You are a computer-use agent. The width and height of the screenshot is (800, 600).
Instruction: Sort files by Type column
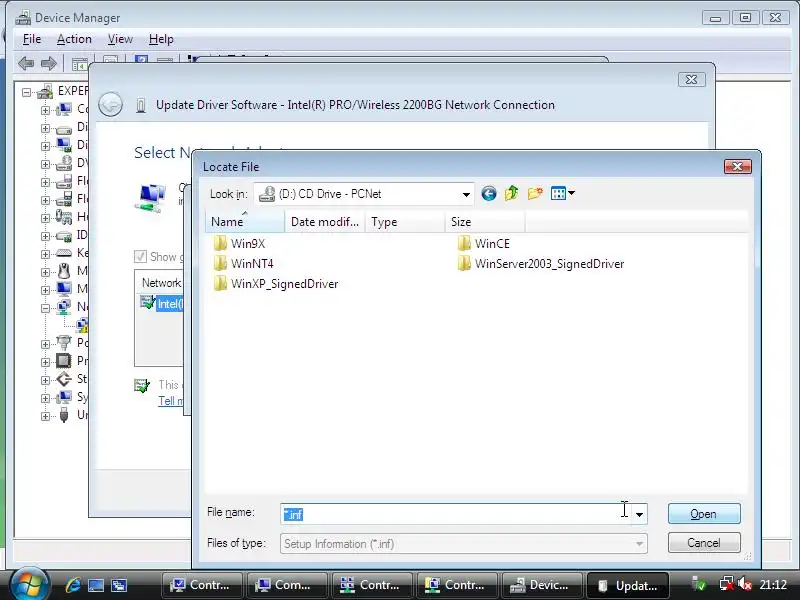point(405,222)
